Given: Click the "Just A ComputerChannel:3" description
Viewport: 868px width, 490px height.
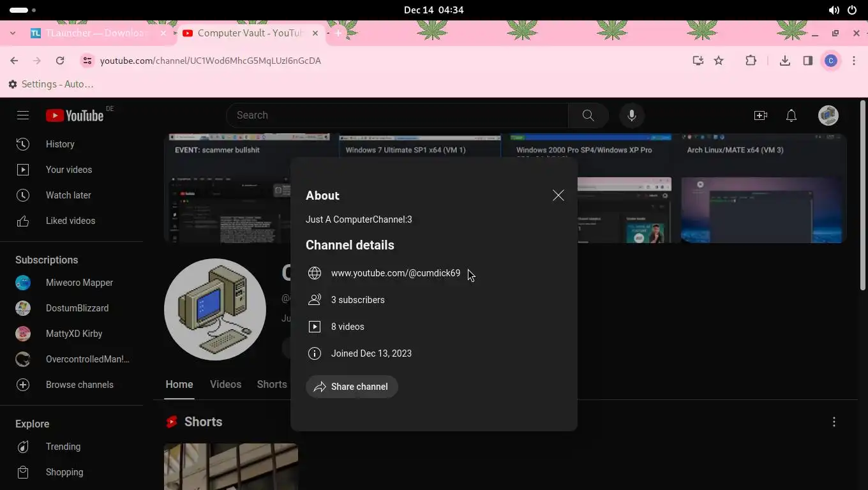Looking at the screenshot, I should point(359,219).
